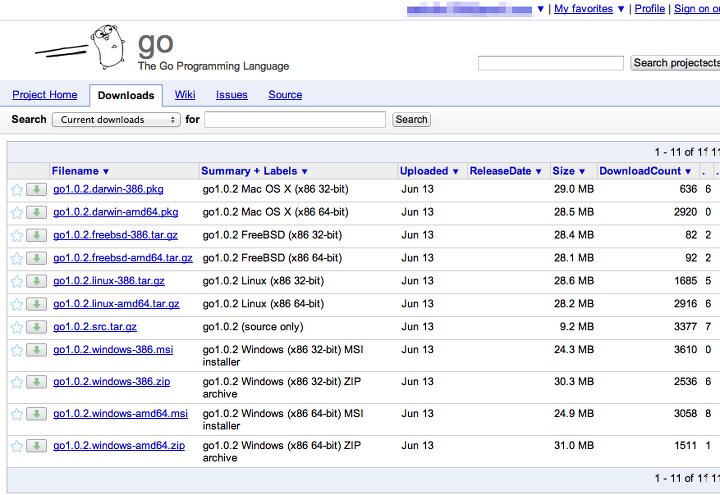Open go1.0.2.freebsd-386.tar.gz file link
Image resolution: width=720 pixels, height=495 pixels.
[115, 235]
